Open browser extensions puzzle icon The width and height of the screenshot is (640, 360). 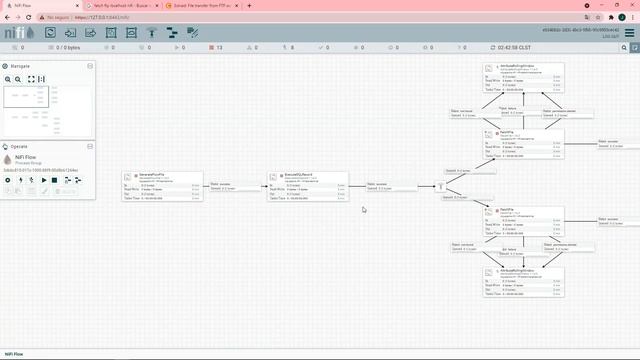pos(611,17)
